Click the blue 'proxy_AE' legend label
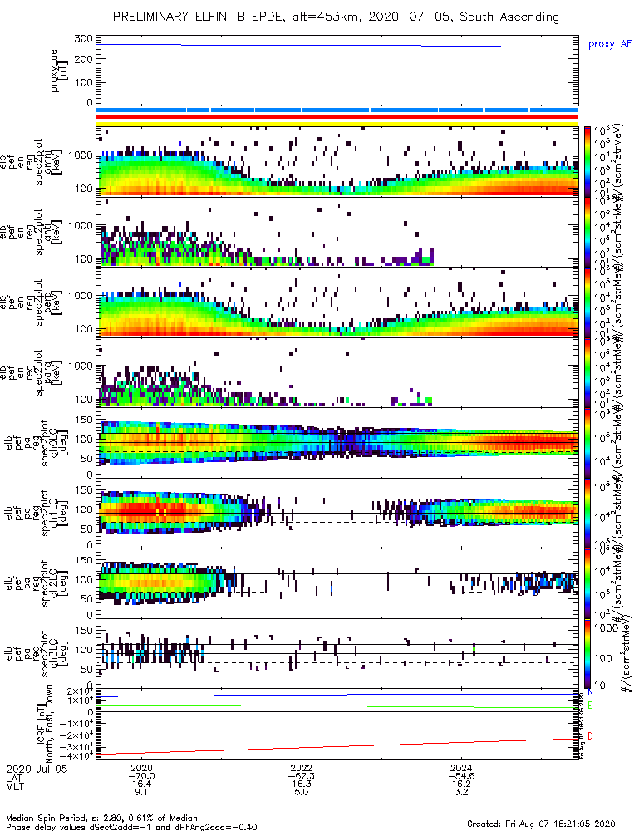 (610, 44)
